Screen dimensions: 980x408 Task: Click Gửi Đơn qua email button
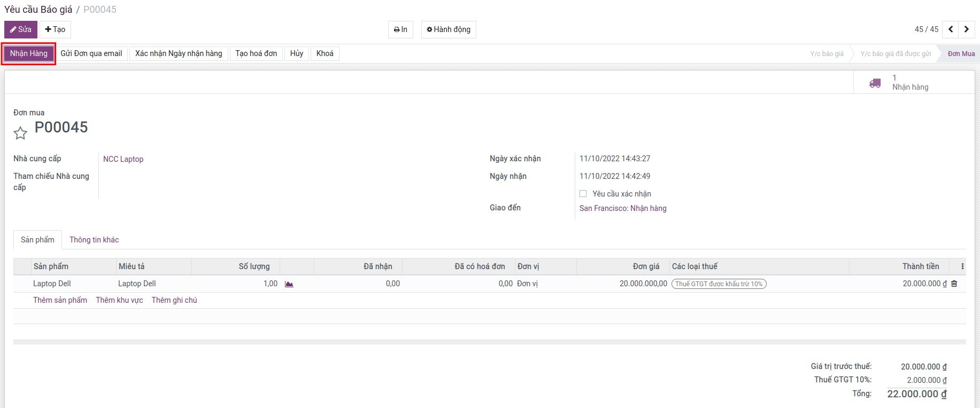click(91, 53)
